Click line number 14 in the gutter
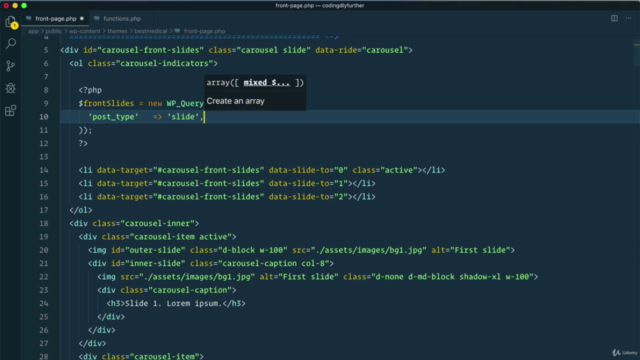The width and height of the screenshot is (640, 360). [x=44, y=170]
